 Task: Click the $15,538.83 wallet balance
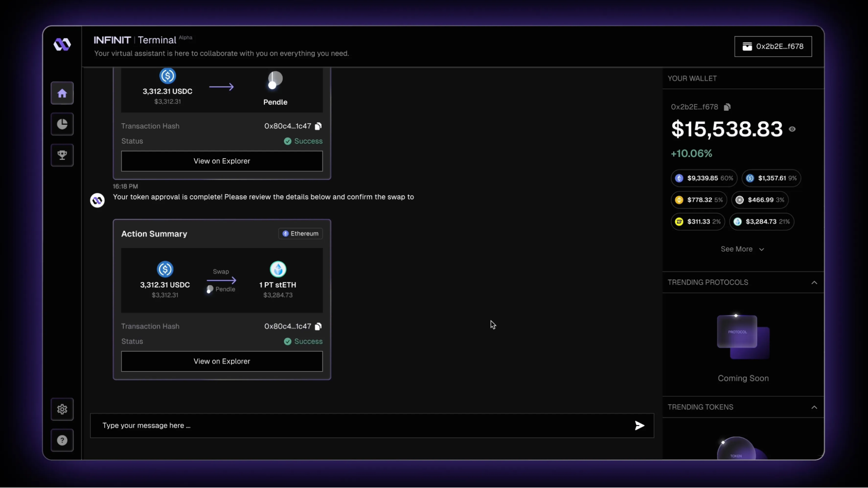click(x=727, y=129)
